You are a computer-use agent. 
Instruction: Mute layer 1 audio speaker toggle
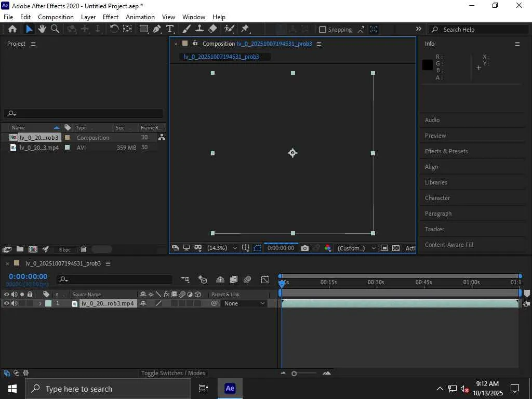[x=14, y=303]
